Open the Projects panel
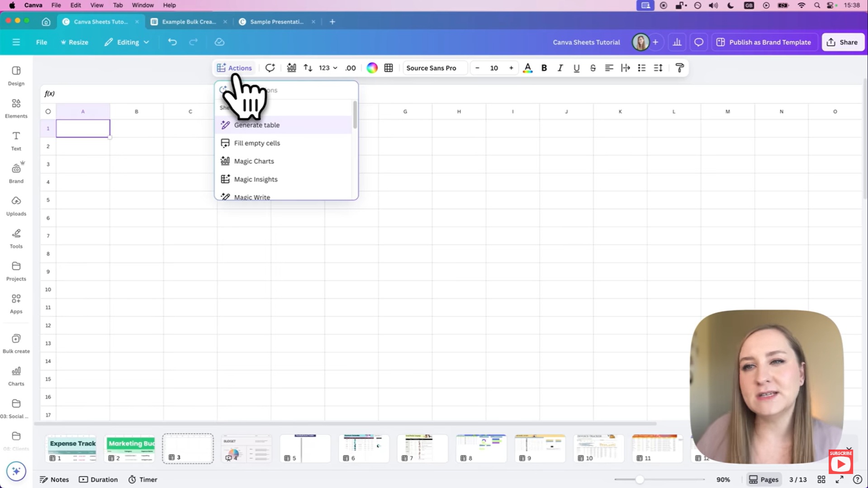 click(x=16, y=271)
